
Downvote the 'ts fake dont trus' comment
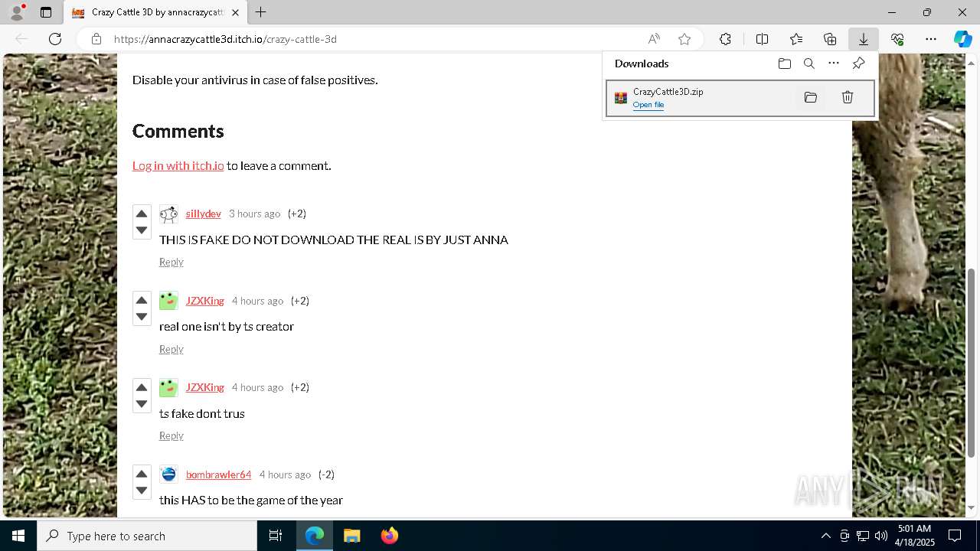tap(142, 404)
